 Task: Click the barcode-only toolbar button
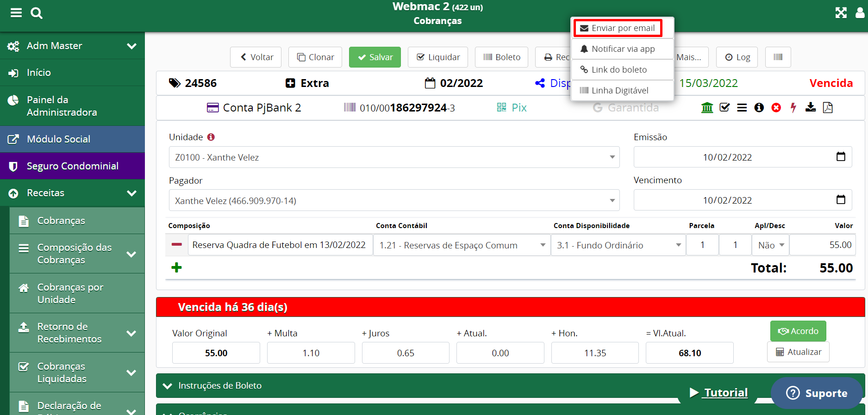(778, 57)
